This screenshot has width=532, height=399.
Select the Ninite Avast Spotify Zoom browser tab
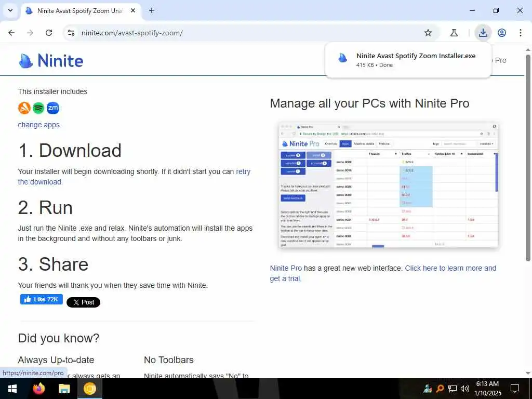(x=81, y=10)
